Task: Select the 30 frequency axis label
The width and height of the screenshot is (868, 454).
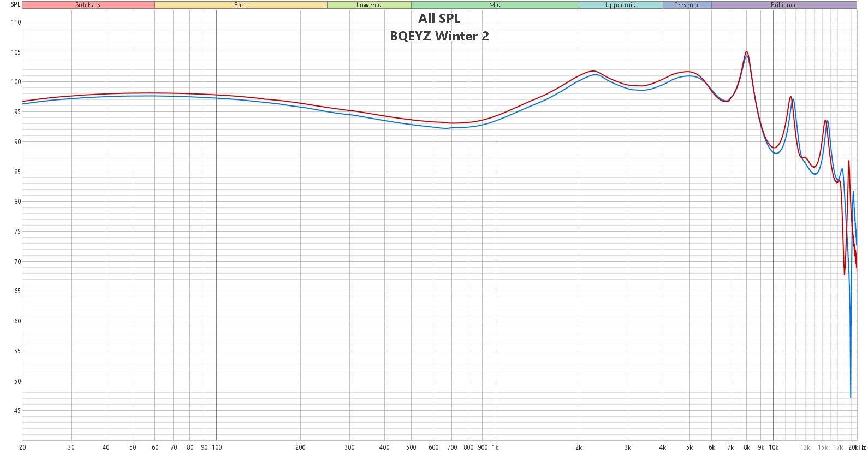Action: point(71,447)
